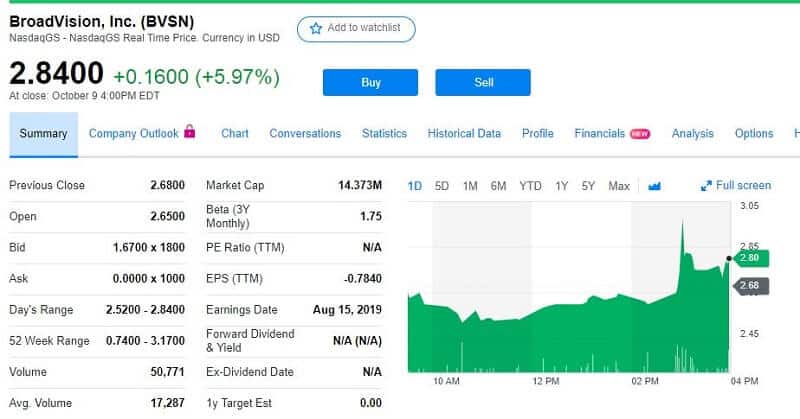The height and width of the screenshot is (419, 800).
Task: Click the BroadVision, Inc. (BVSN) title
Action: [102, 21]
